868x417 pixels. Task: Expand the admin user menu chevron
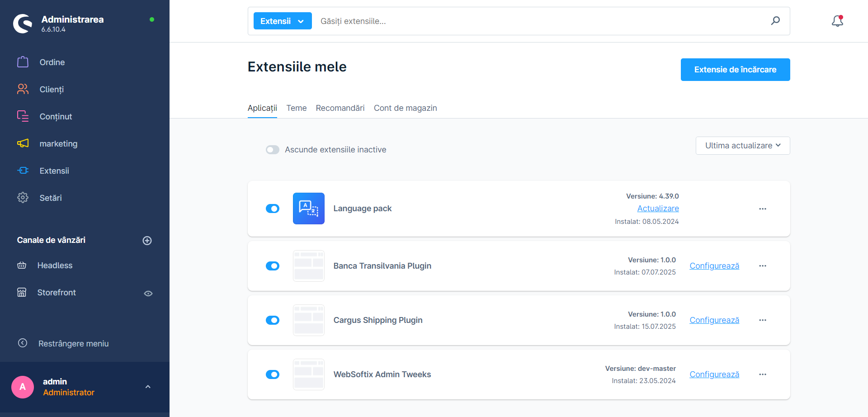[x=148, y=387]
